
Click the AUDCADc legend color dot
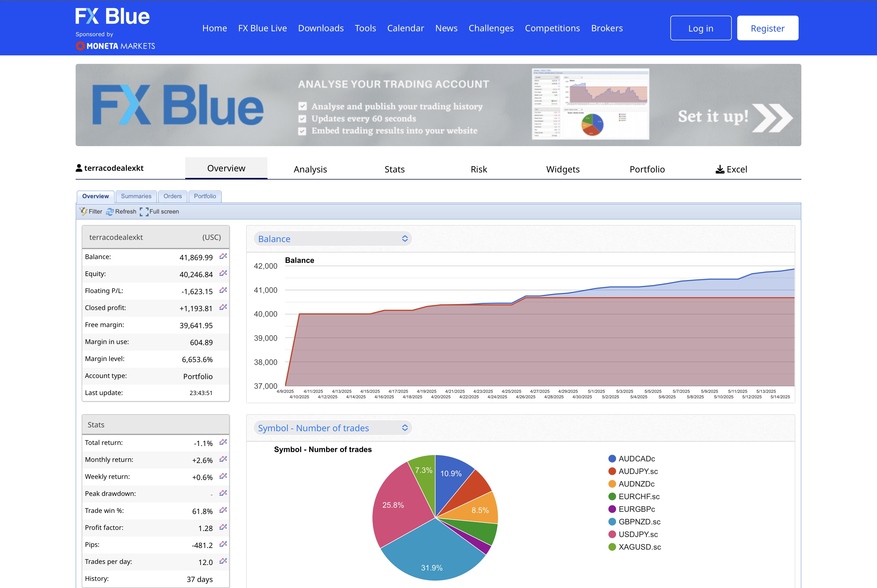(x=612, y=459)
